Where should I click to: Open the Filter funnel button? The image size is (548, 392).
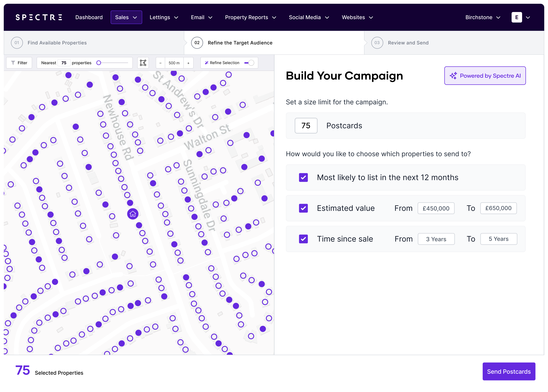click(x=19, y=63)
